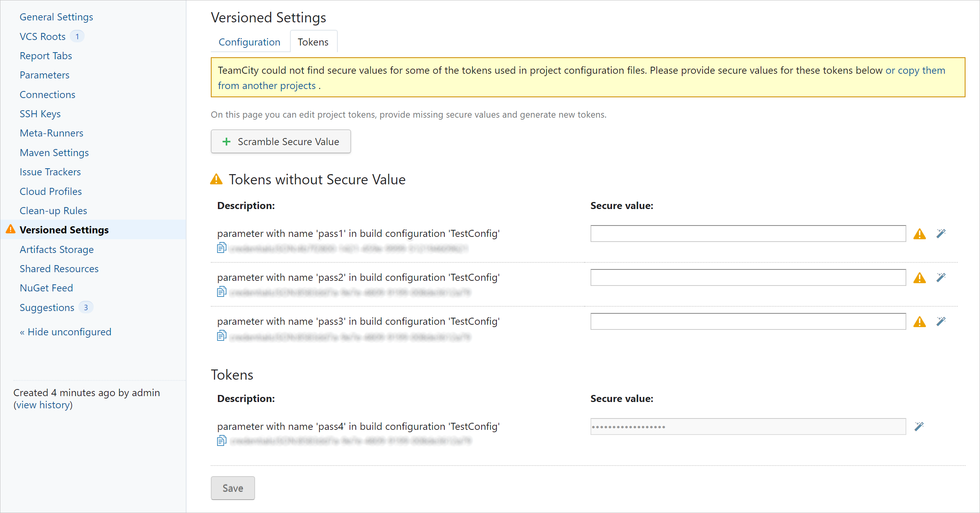
Task: Click secure value input field for pass3
Action: [747, 322]
